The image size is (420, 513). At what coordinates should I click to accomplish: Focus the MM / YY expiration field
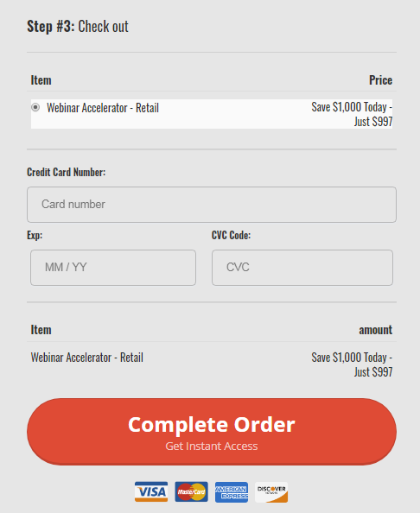[x=113, y=268]
